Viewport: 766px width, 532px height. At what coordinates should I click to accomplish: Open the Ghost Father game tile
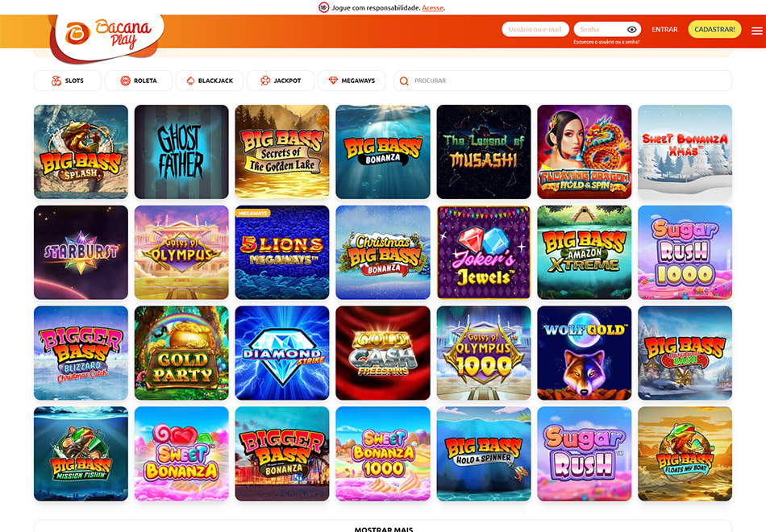tap(181, 152)
